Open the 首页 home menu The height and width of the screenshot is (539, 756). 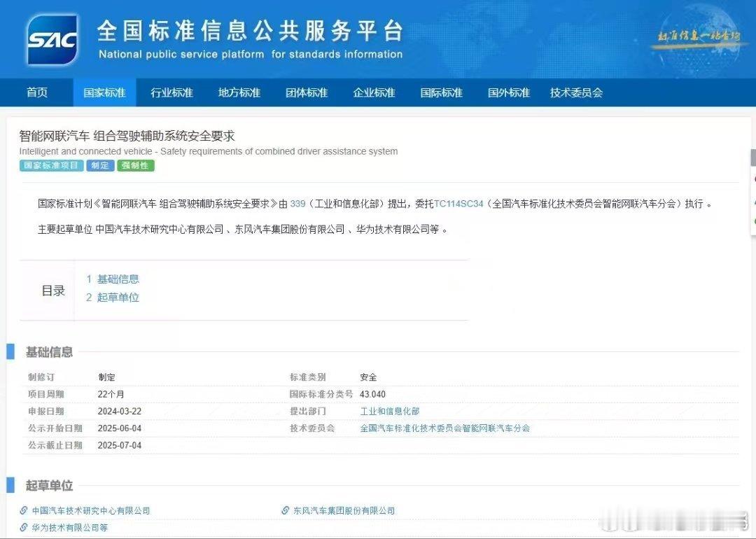point(37,92)
